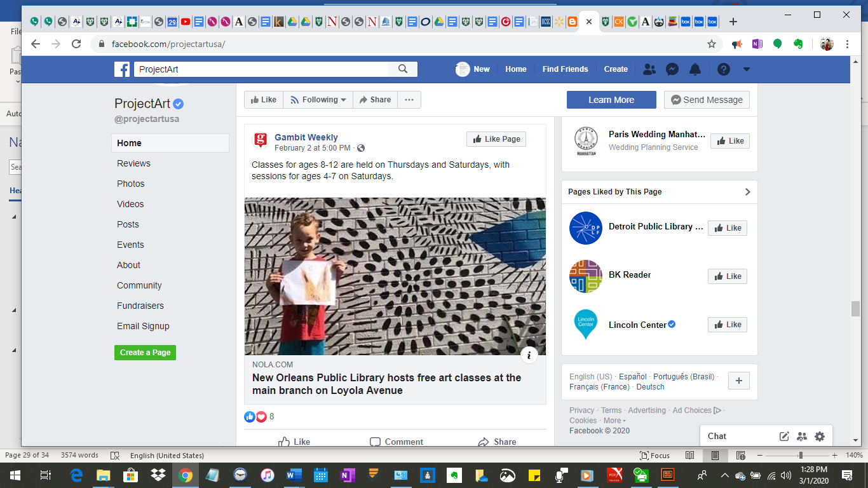Click the Learn More button
Viewport: 868px width, 488px height.
click(x=611, y=100)
